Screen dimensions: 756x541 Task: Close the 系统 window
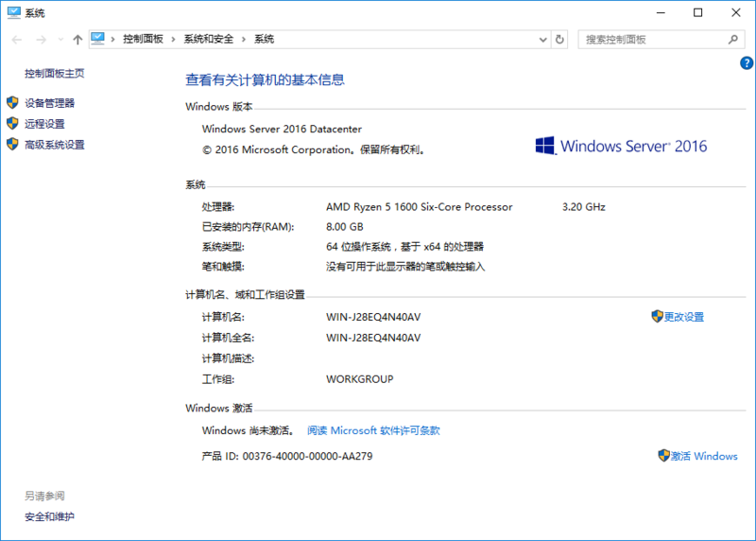coord(736,13)
